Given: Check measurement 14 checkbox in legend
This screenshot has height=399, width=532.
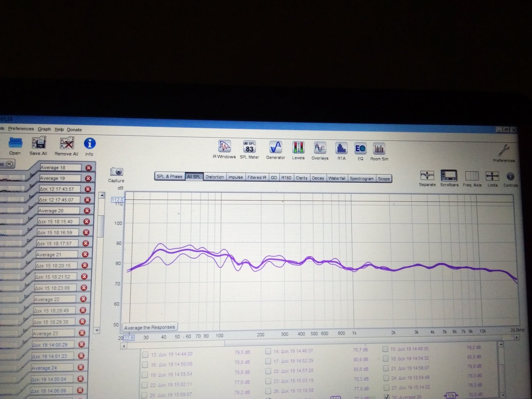Looking at the screenshot, I should point(268,351).
